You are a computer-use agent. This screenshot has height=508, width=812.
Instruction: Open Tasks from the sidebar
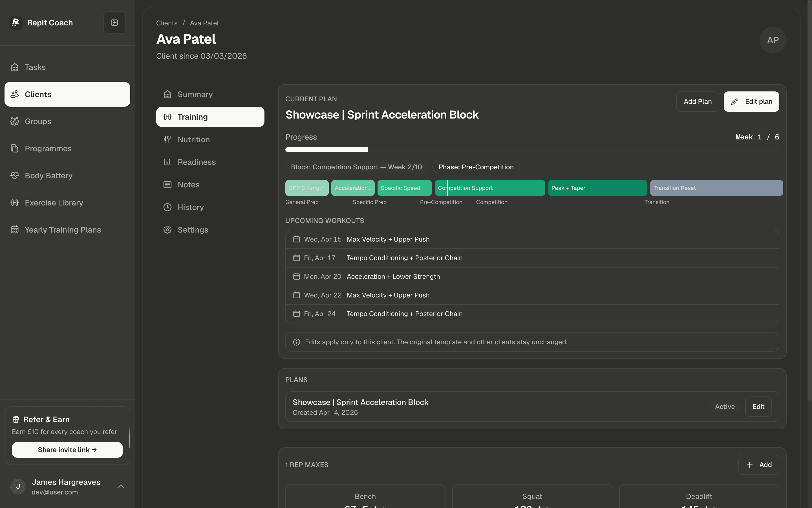(67, 67)
